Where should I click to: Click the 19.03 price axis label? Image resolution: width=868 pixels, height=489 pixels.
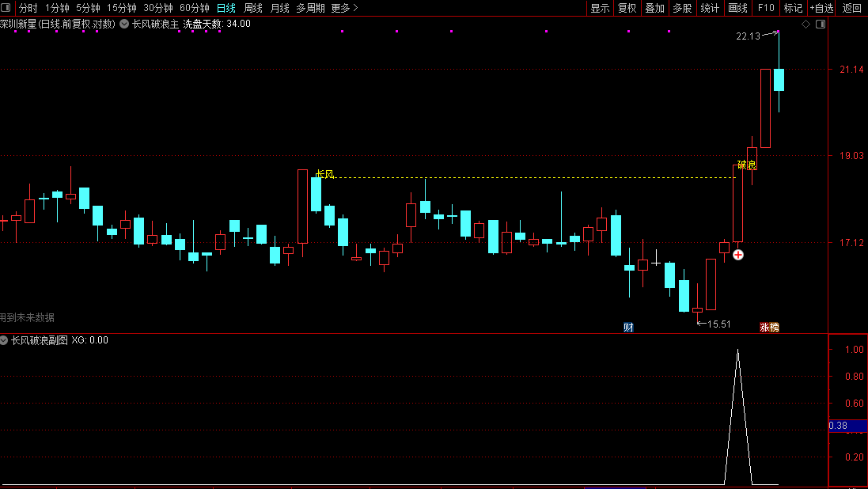(x=851, y=155)
